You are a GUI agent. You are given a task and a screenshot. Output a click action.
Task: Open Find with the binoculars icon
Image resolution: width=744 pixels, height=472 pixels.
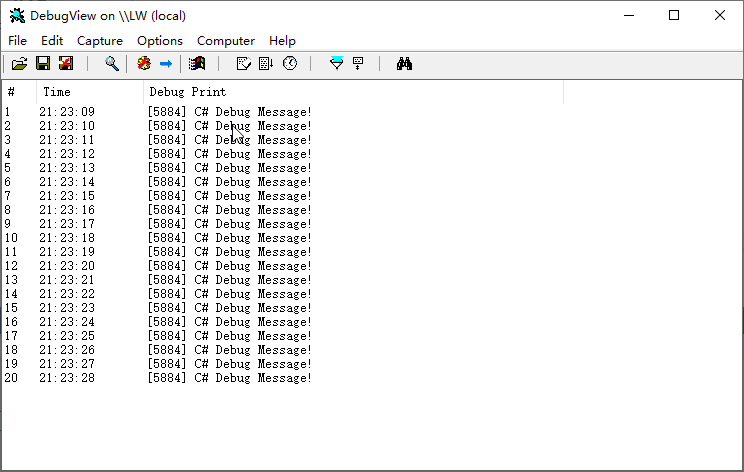(x=404, y=64)
